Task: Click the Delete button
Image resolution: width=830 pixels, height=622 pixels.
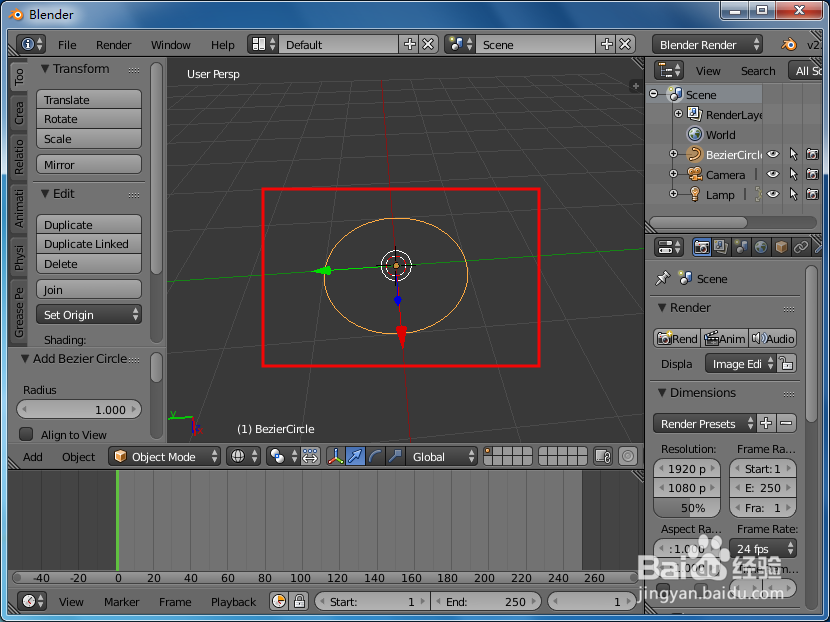Action: click(x=89, y=264)
